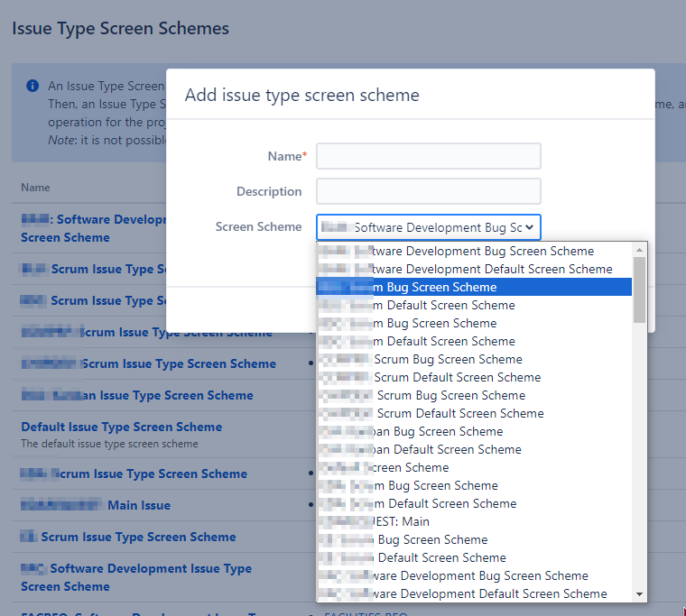Click the Screen Scheme dropdown chevron arrow
This screenshot has width=686, height=616.
[x=529, y=227]
